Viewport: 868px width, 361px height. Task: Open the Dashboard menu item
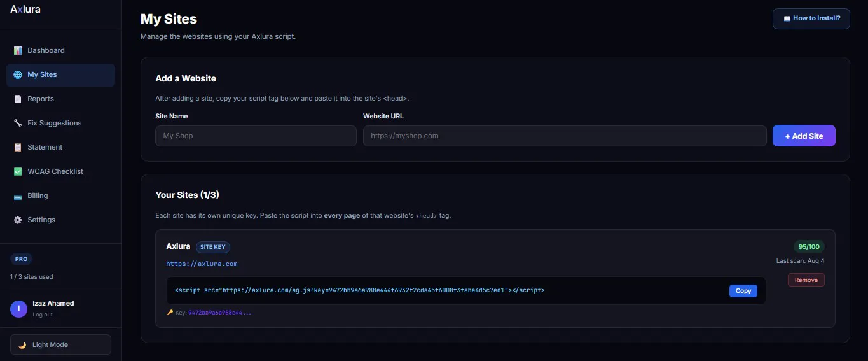(60, 50)
